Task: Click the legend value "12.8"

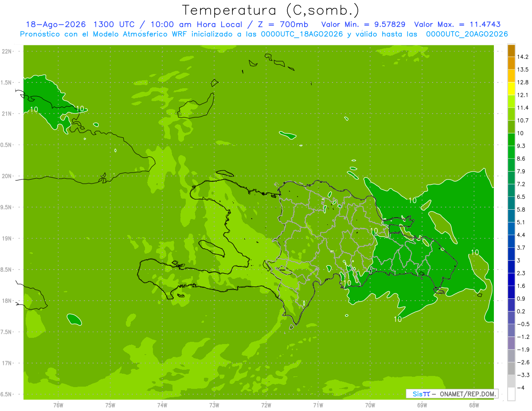Action: point(523,82)
